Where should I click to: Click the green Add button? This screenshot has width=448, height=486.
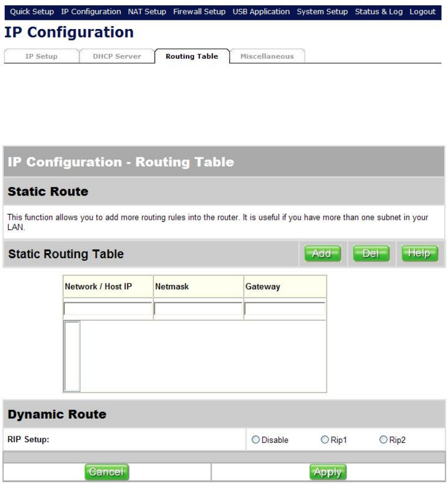323,254
